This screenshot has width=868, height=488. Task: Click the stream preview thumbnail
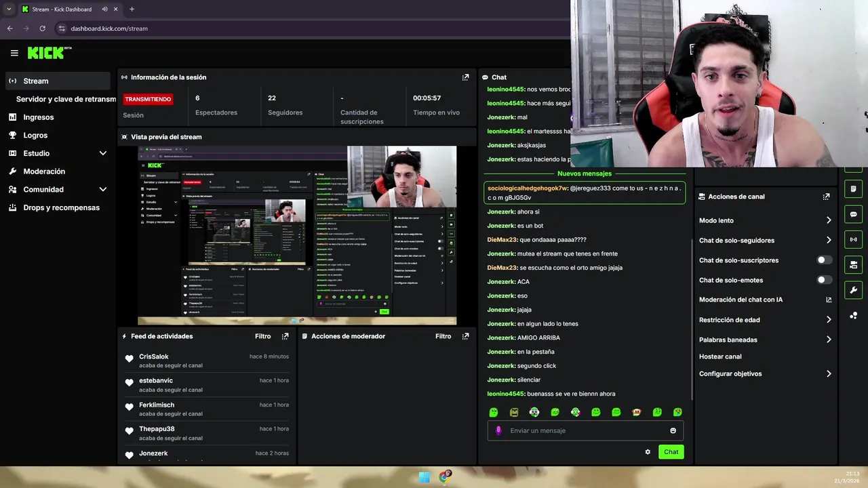297,235
